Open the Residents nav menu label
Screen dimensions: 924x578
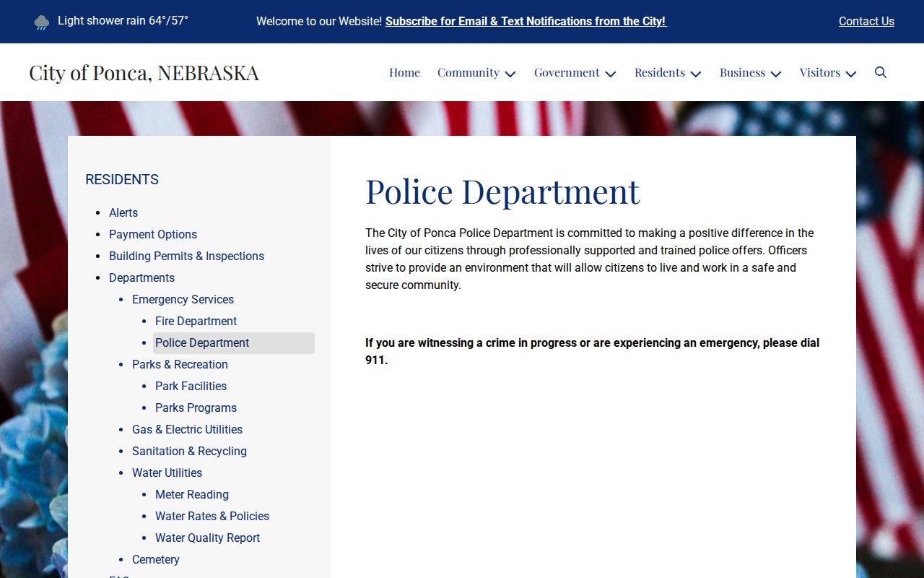point(660,72)
